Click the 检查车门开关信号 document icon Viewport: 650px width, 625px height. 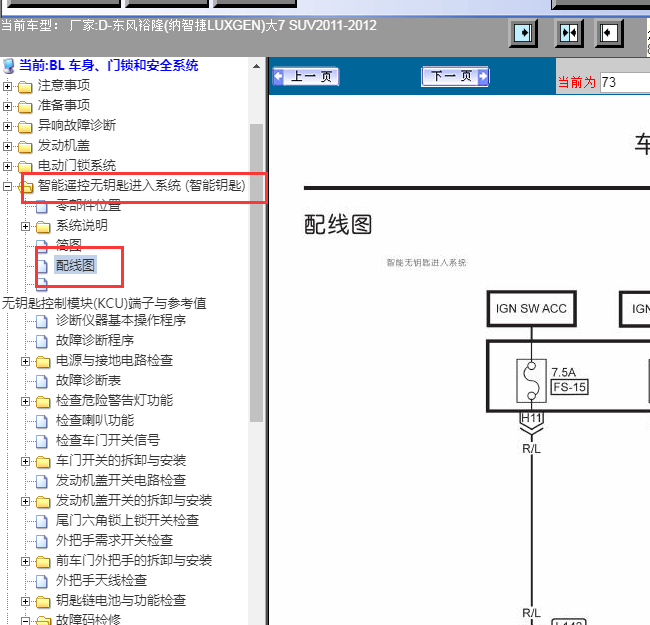coord(41,441)
